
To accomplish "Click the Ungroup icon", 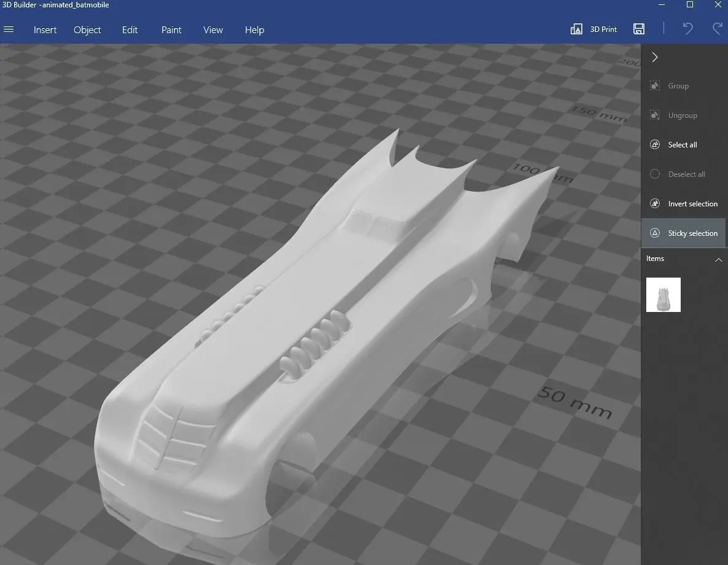I will 655,115.
